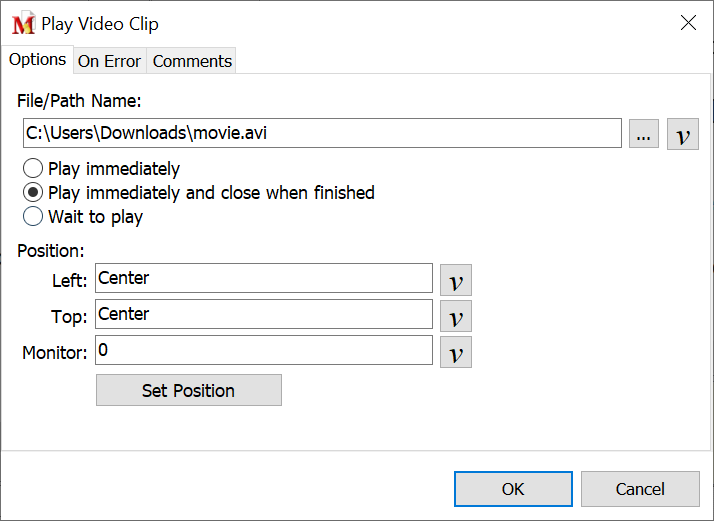
Task: Click the variable icon beside the Left field
Action: 456,280
